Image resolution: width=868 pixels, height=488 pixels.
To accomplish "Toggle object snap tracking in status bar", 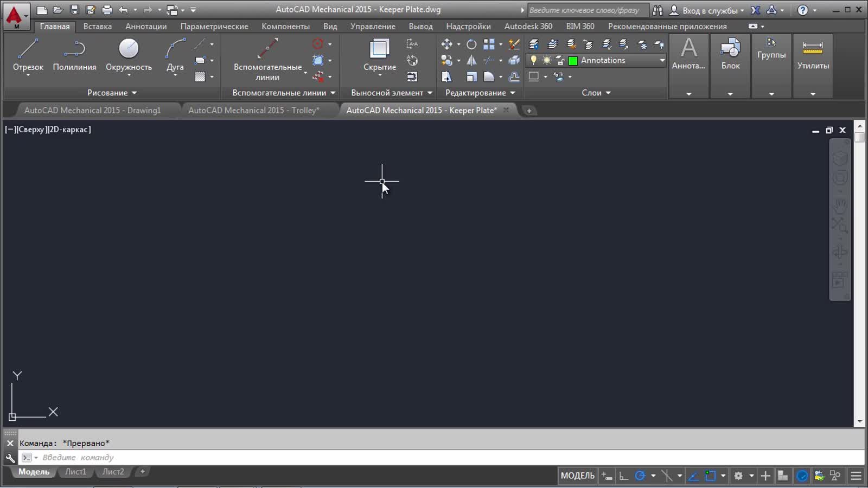I will click(x=693, y=476).
